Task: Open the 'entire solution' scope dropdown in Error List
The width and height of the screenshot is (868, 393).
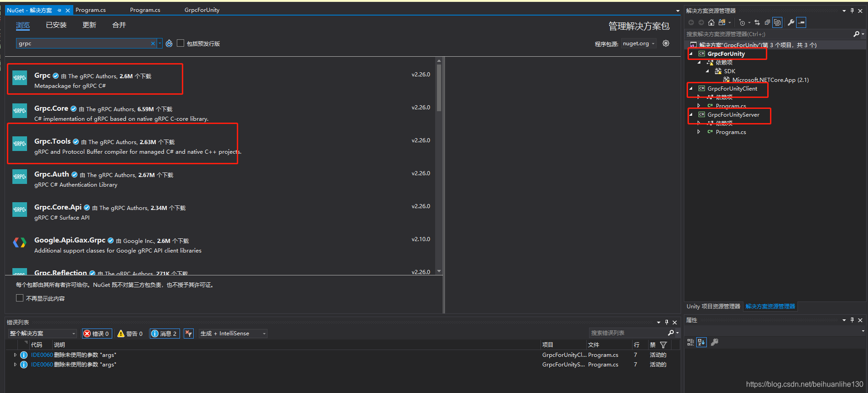Action: pos(42,334)
